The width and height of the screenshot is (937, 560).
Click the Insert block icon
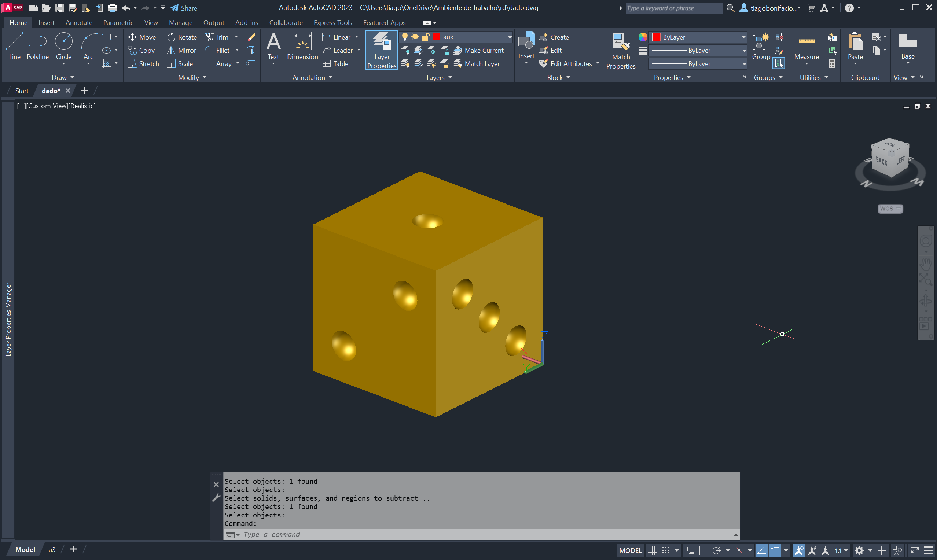526,41
